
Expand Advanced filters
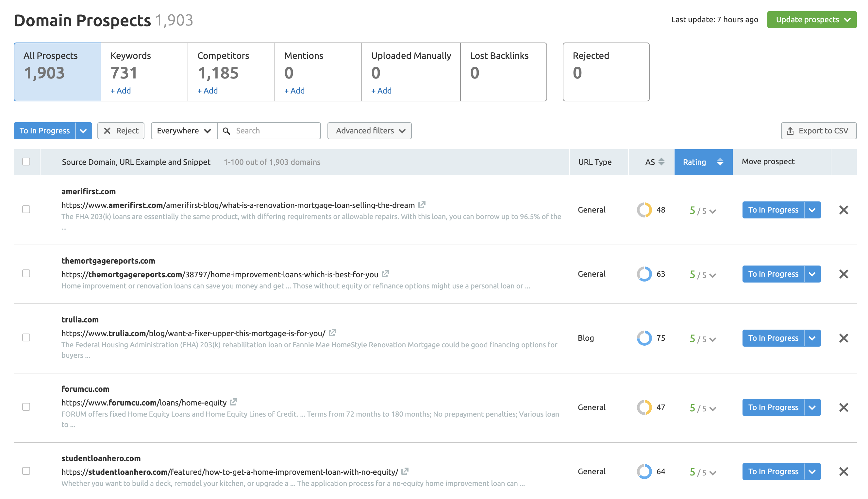pyautogui.click(x=369, y=131)
